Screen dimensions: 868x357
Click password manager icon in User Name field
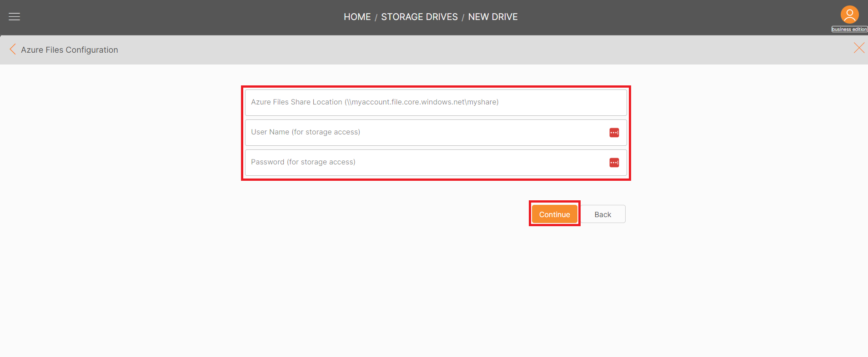[614, 133]
